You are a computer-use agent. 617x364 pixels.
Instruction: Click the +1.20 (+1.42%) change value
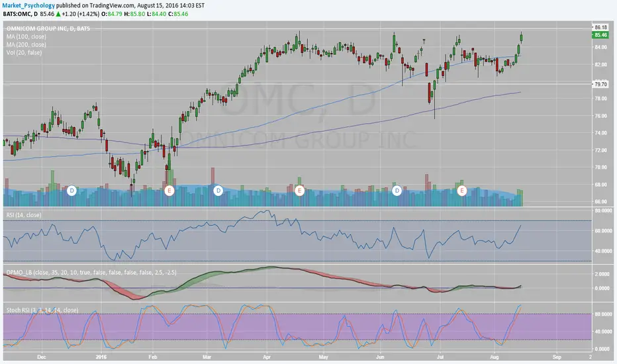[80, 14]
